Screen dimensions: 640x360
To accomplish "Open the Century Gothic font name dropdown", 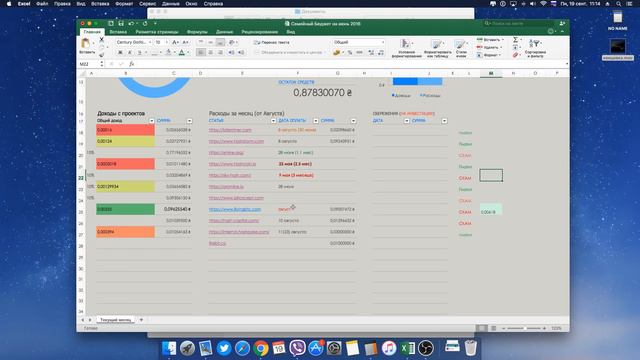I will (149, 42).
